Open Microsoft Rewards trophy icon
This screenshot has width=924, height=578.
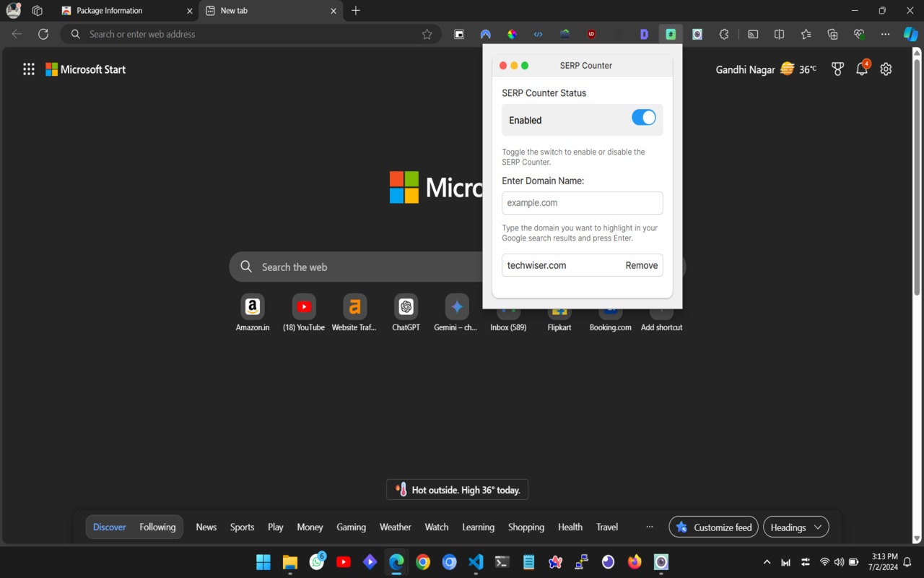pos(837,69)
